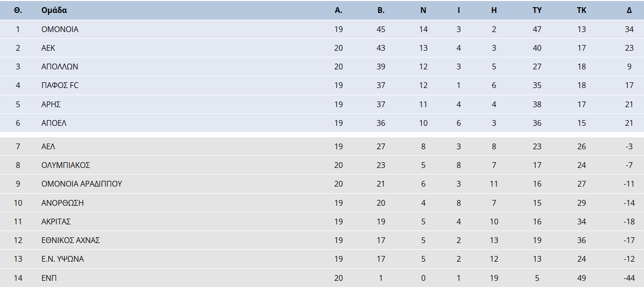Click the ΑΕΛ team name
The width and height of the screenshot is (644, 288).
pos(48,146)
